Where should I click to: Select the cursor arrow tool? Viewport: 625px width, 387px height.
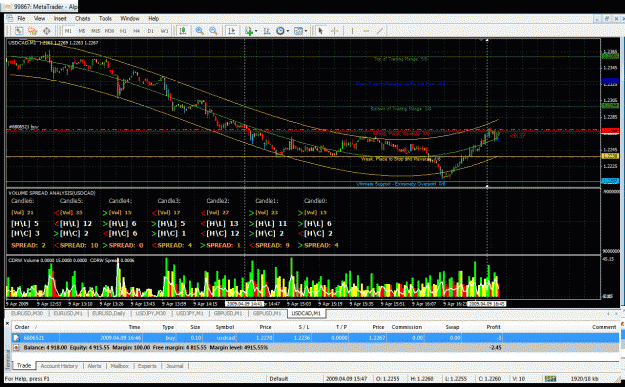[320, 31]
